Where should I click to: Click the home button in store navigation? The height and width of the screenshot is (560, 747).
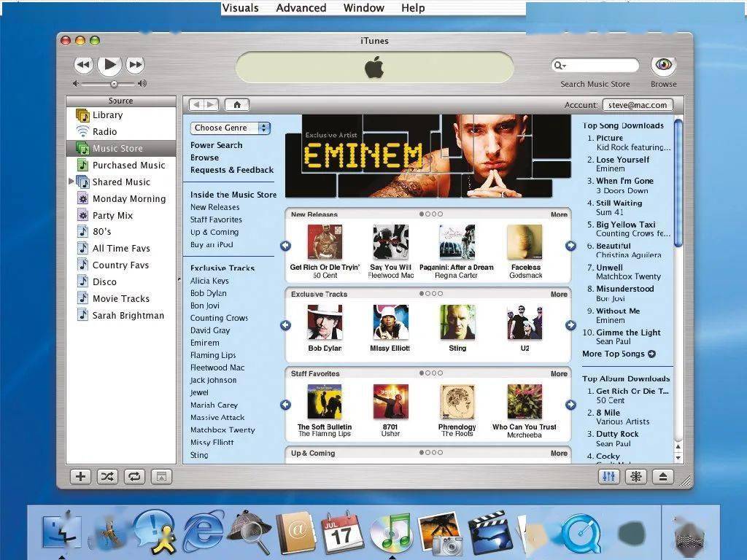click(x=237, y=105)
